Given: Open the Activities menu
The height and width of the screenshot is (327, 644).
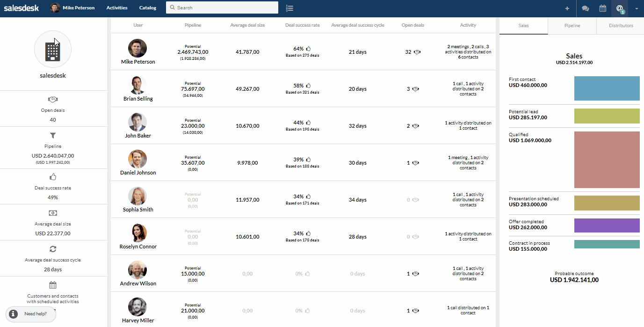Looking at the screenshot, I should pos(117,8).
